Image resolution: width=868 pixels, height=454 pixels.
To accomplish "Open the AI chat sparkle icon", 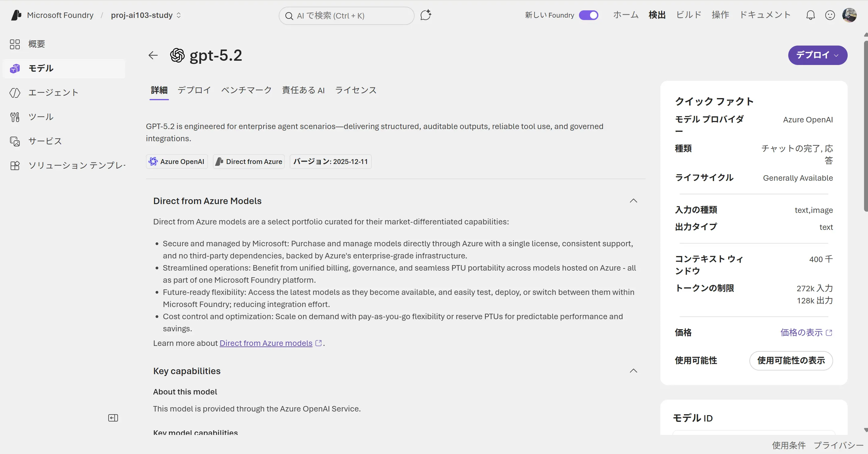I will click(426, 15).
